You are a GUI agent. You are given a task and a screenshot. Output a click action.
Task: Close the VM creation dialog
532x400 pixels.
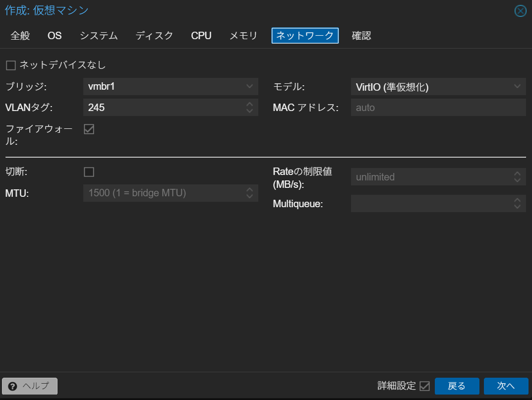[520, 10]
